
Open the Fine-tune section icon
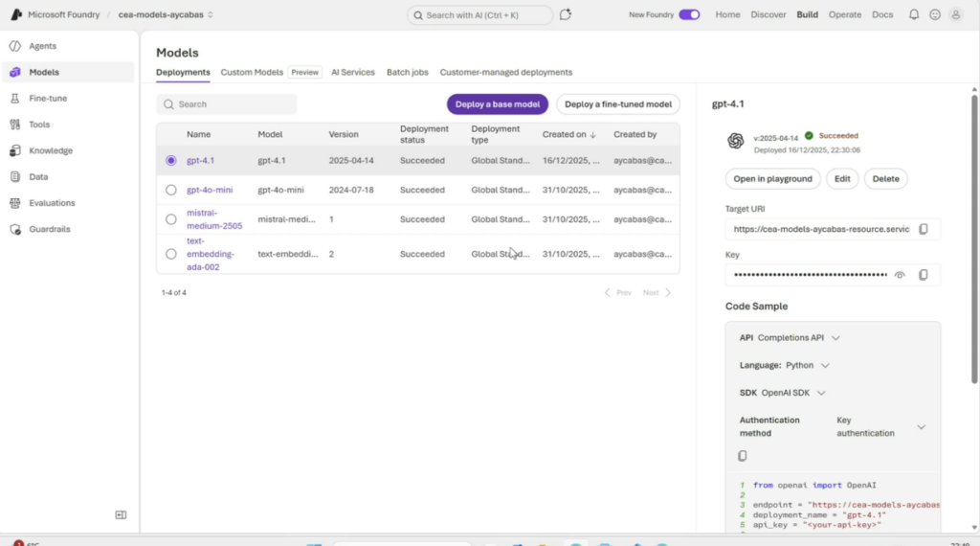[15, 99]
